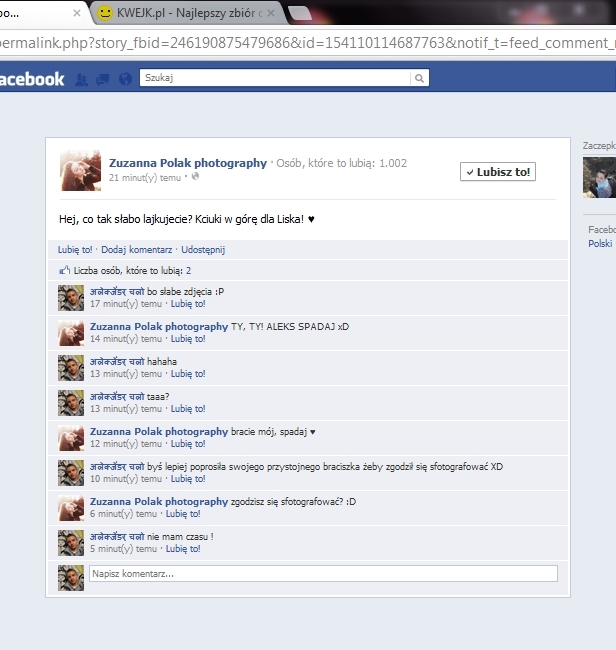Image resolution: width=616 pixels, height=650 pixels.
Task: Close the first browser tab
Action: (x=77, y=13)
